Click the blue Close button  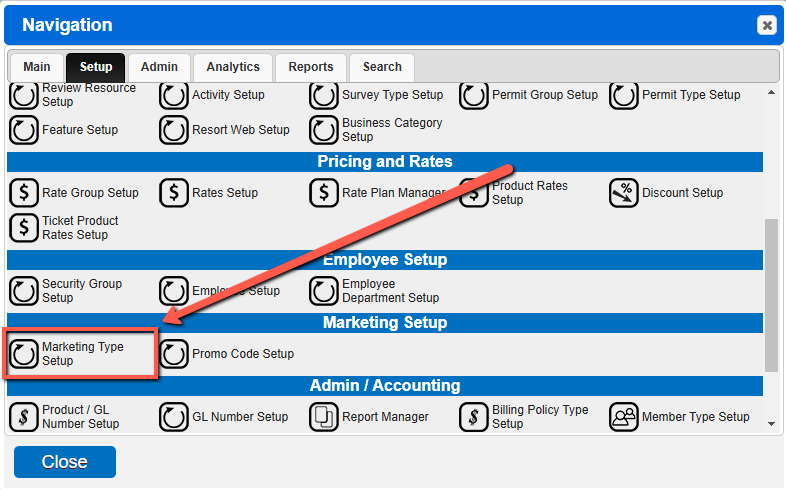(65, 462)
